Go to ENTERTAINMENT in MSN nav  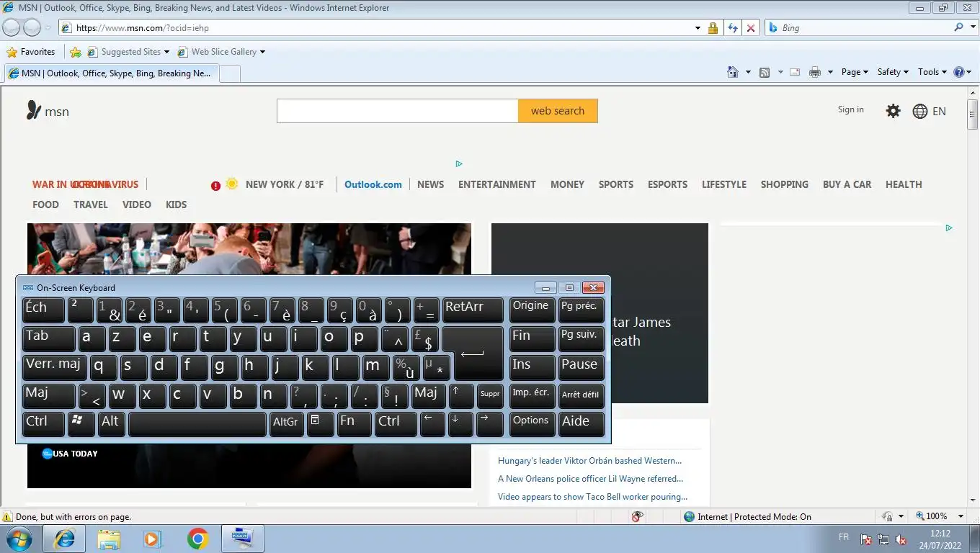[497, 184]
